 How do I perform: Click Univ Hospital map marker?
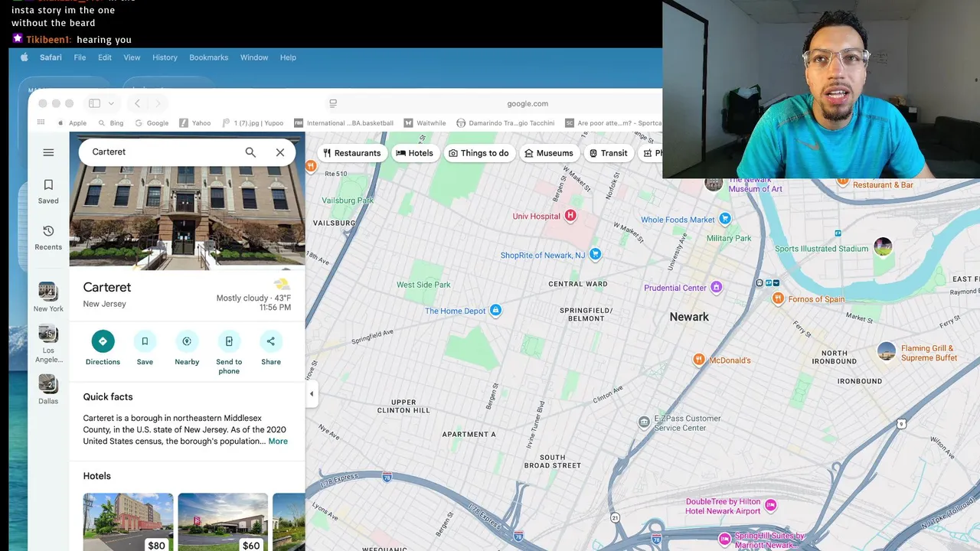point(570,217)
